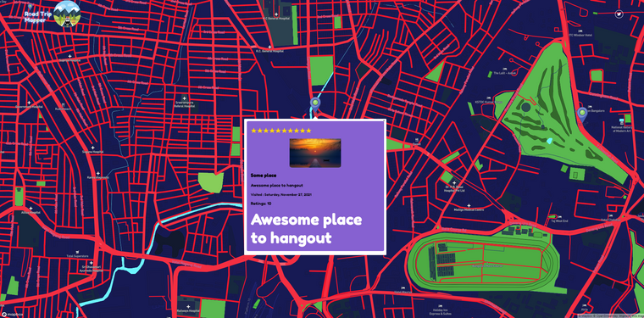The height and width of the screenshot is (318, 644).
Task: Click the Total Superstore cart icon
Action: [x=77, y=252]
